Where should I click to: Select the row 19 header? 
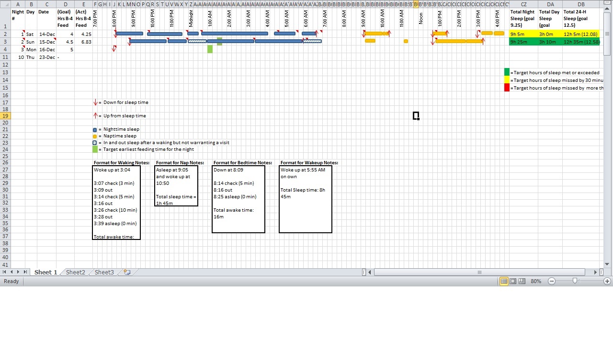pyautogui.click(x=5, y=116)
